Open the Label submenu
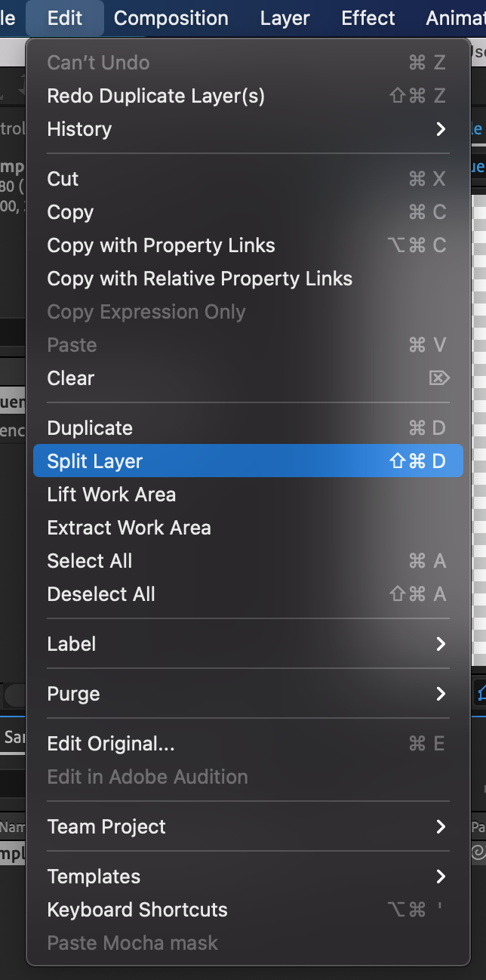The width and height of the screenshot is (486, 980). click(248, 644)
